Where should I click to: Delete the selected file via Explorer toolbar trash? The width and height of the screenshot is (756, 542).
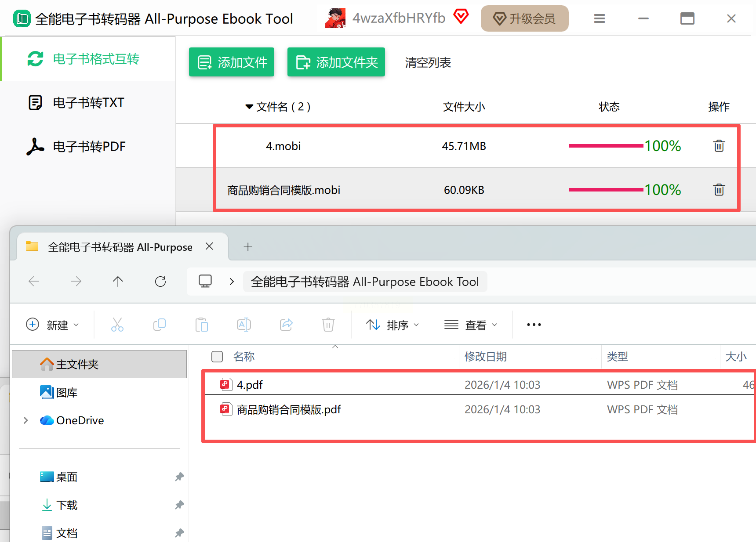[328, 325]
